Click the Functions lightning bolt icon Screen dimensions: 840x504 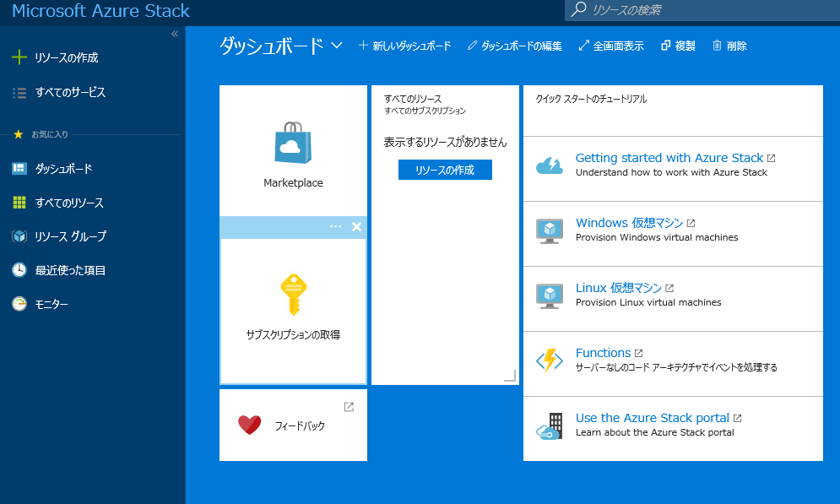point(550,360)
